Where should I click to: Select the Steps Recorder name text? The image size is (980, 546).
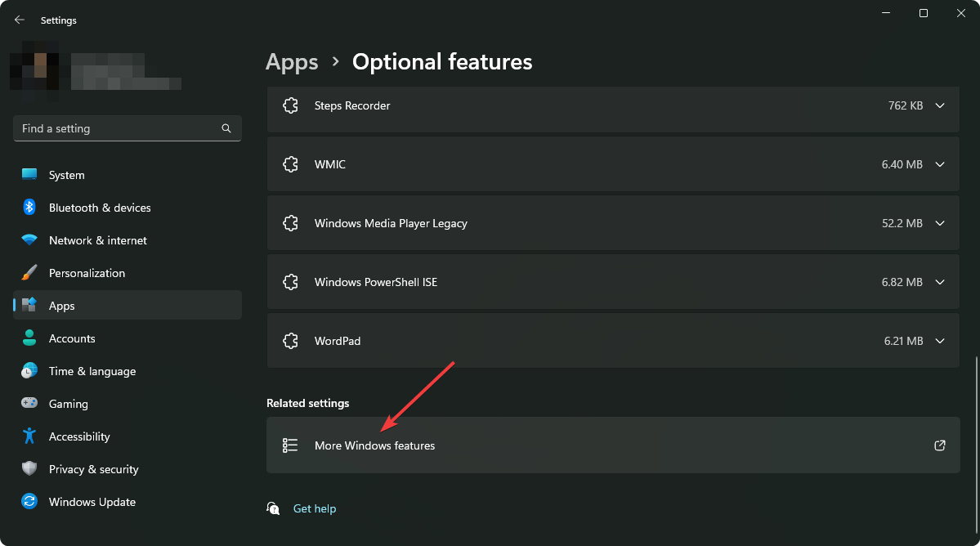(x=352, y=105)
